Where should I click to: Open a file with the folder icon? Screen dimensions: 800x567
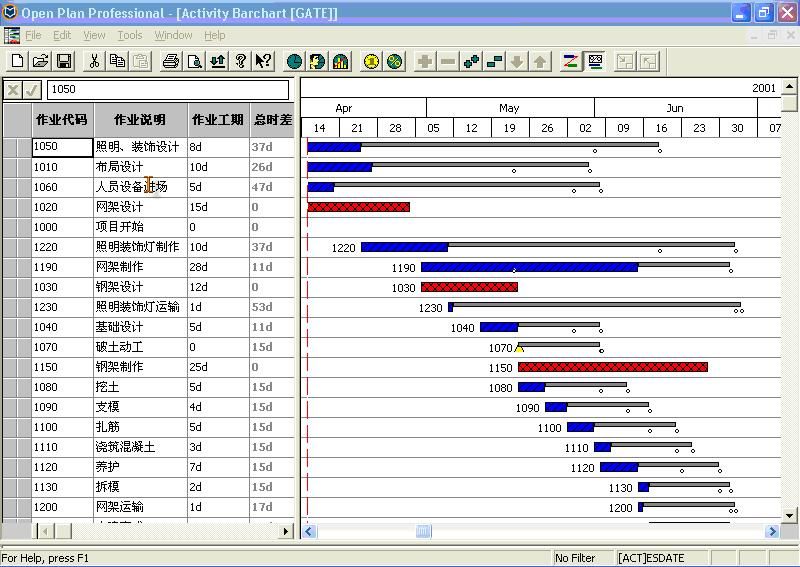point(40,62)
